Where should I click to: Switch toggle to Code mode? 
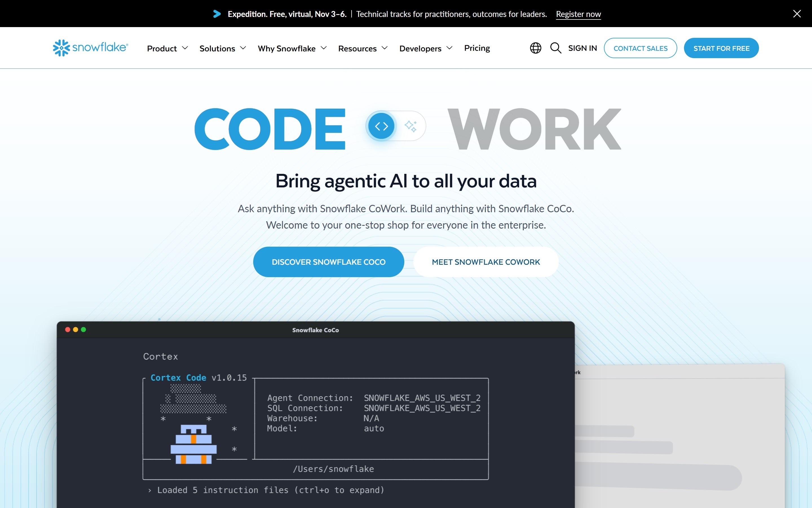(381, 126)
